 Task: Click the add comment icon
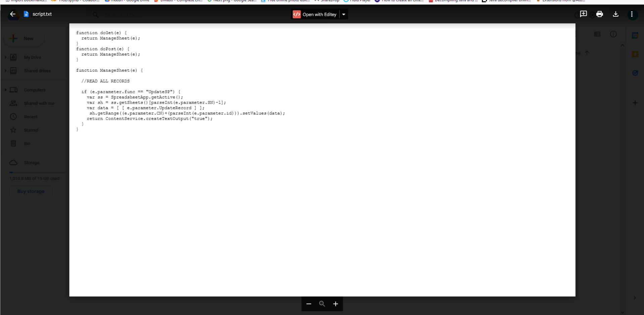pyautogui.click(x=583, y=14)
